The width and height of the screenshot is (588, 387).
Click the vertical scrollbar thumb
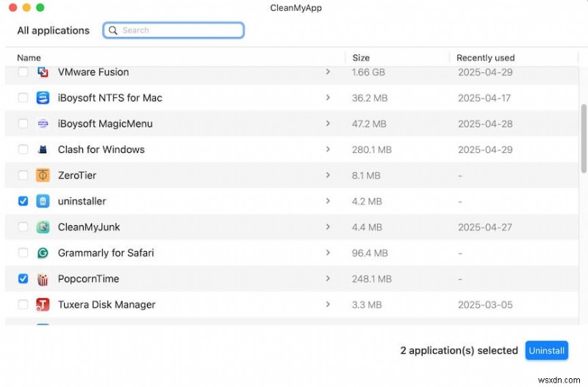(584, 138)
